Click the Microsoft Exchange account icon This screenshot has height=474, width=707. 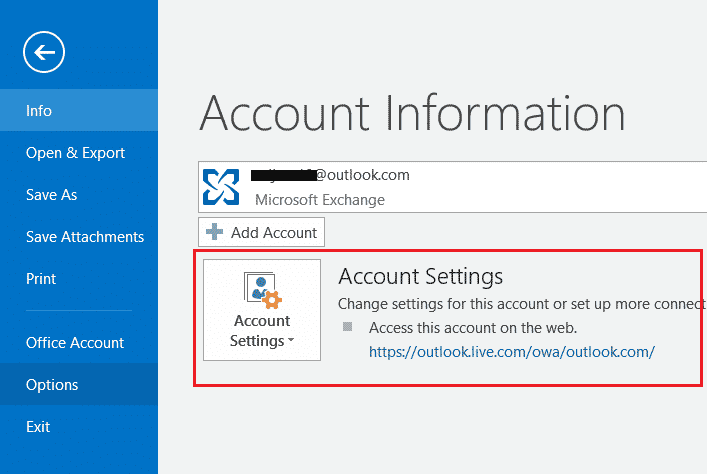221,187
